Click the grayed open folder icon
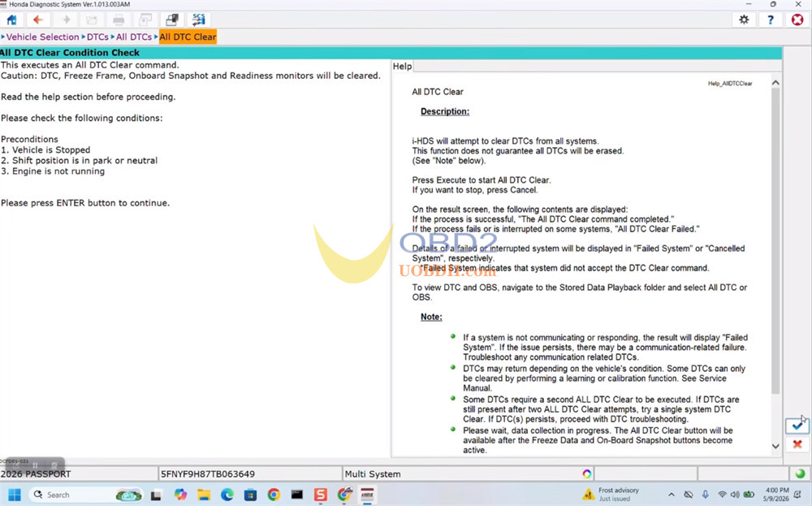This screenshot has width=812, height=506. [x=92, y=19]
